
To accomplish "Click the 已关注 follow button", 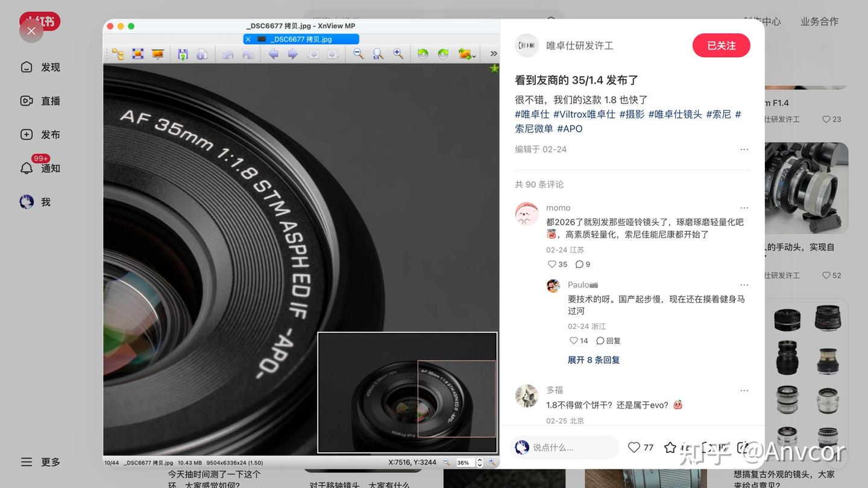I will click(x=722, y=46).
